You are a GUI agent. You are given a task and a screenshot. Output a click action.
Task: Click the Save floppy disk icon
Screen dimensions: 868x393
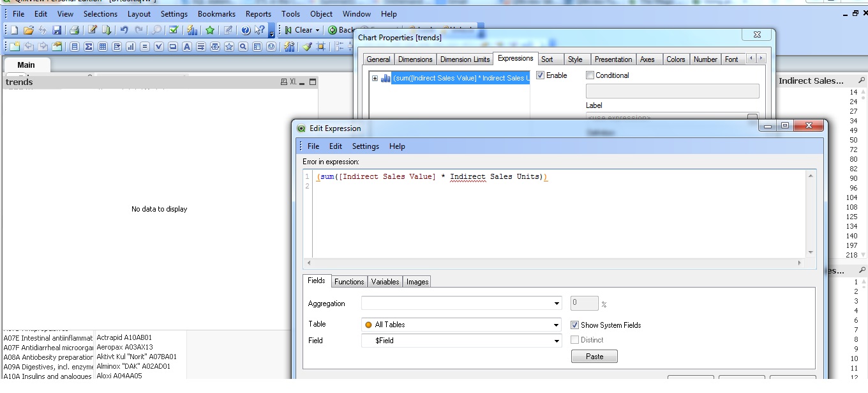[57, 30]
